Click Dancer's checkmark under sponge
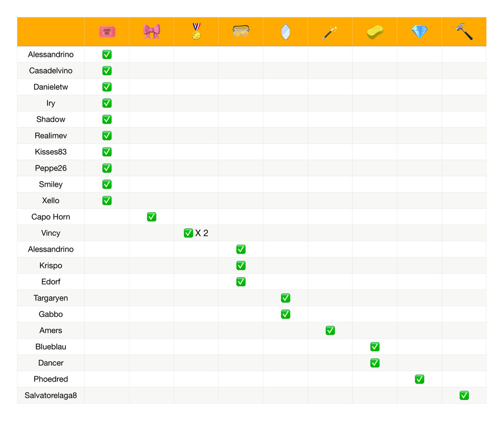504x421 pixels. [375, 363]
